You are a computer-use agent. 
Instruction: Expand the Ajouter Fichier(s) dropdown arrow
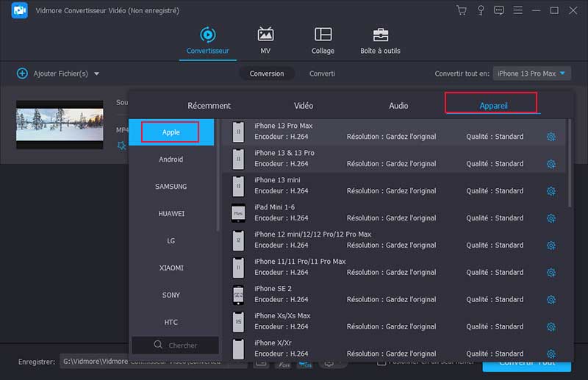click(x=96, y=74)
